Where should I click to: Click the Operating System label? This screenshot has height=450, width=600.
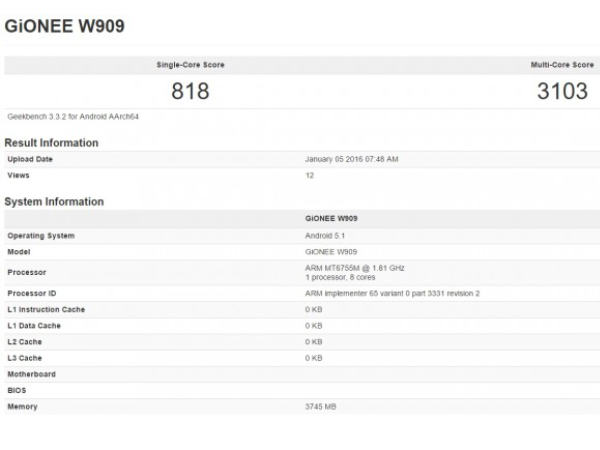coord(41,236)
